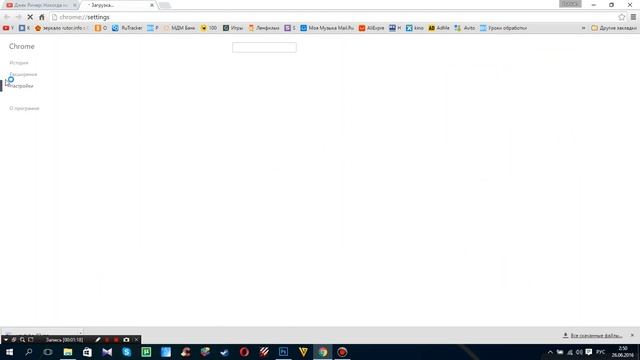Select Настройки in the Chrome sidebar
Image resolution: width=640 pixels, height=360 pixels.
point(22,86)
